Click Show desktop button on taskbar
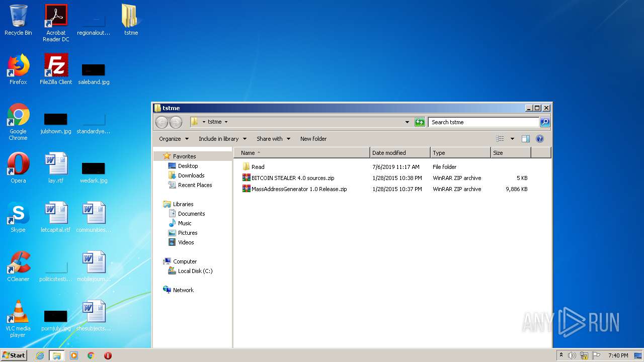The width and height of the screenshot is (644, 362). click(638, 355)
